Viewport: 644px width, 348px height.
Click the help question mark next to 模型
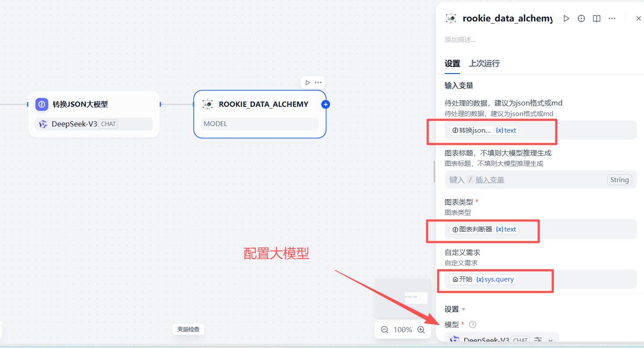coord(472,324)
